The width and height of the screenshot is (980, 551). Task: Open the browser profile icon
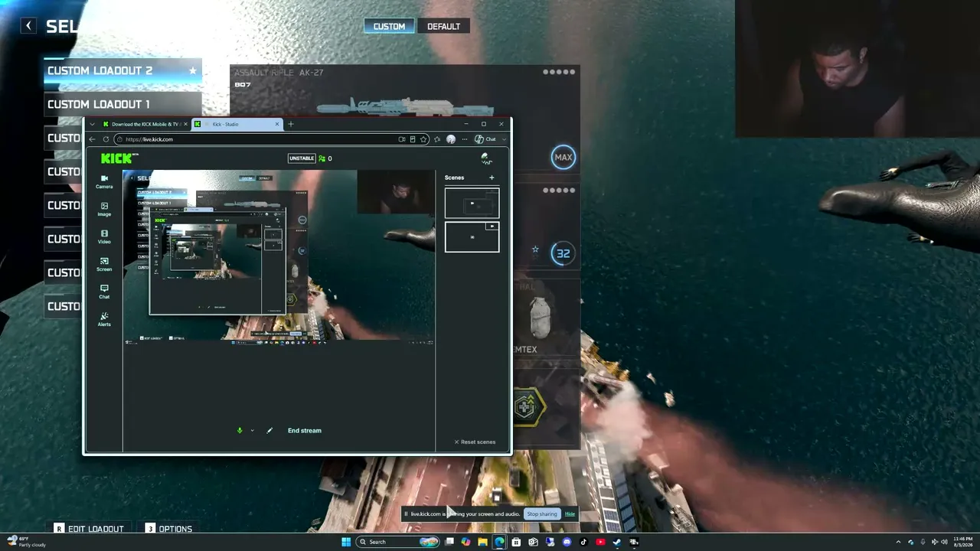tap(451, 139)
